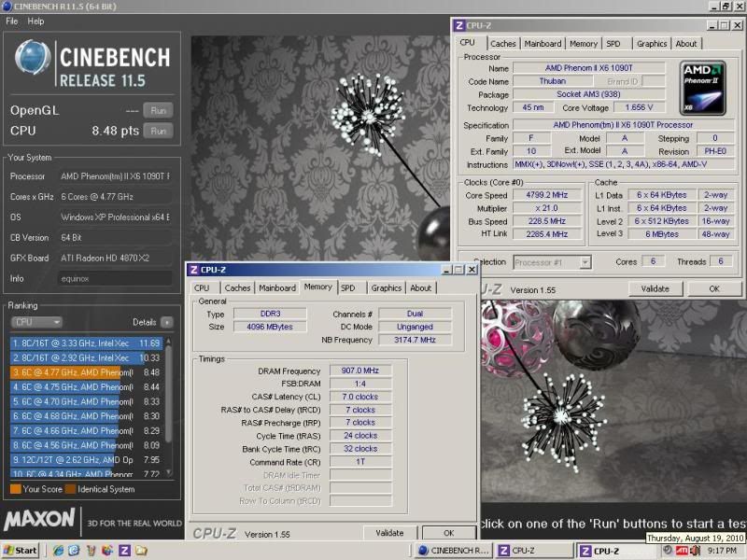Select the 12C/12T @ 2.62 GHz ranking entry
Screen dimensions: 747x560
(86, 460)
